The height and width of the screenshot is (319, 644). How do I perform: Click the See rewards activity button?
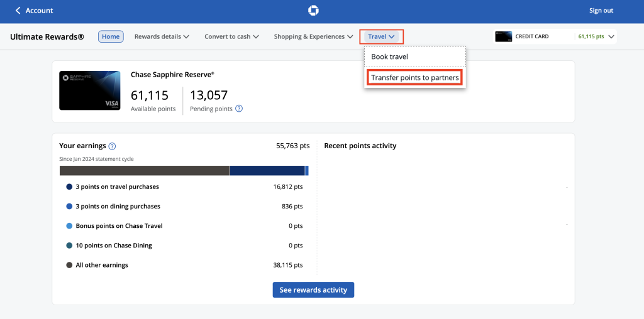click(x=313, y=290)
